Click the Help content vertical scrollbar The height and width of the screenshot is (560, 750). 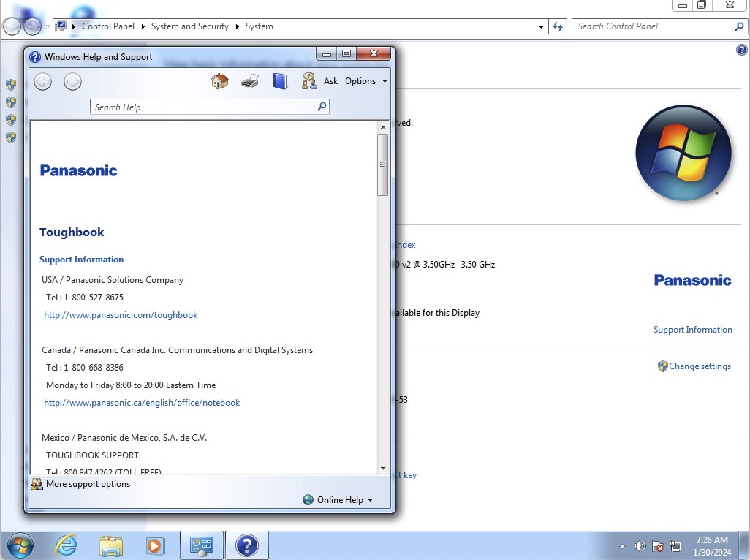383,164
